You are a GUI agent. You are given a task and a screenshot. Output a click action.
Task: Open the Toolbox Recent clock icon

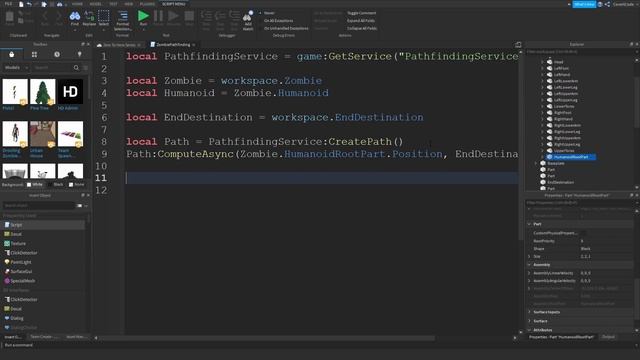click(57, 54)
